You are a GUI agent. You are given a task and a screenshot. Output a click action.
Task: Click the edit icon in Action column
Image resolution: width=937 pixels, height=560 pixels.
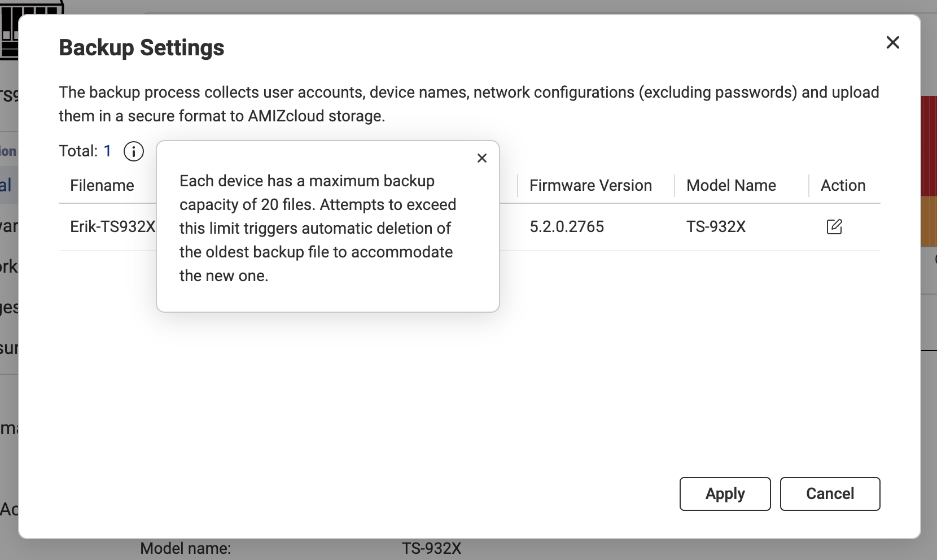click(834, 227)
